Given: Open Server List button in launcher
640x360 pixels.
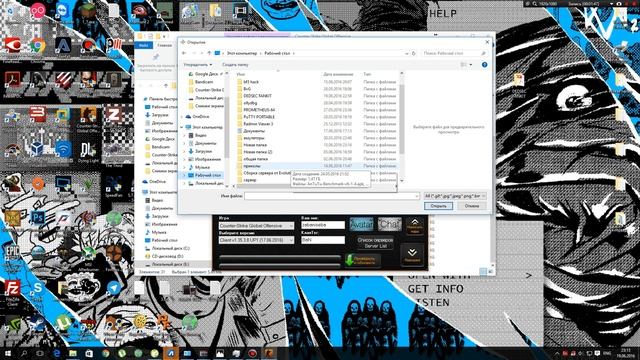Looking at the screenshot, I should [x=375, y=243].
